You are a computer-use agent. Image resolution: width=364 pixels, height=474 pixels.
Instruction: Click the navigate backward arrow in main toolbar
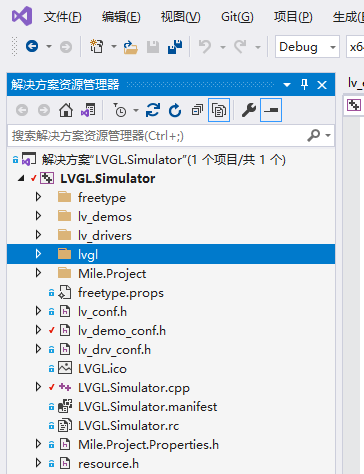32,46
